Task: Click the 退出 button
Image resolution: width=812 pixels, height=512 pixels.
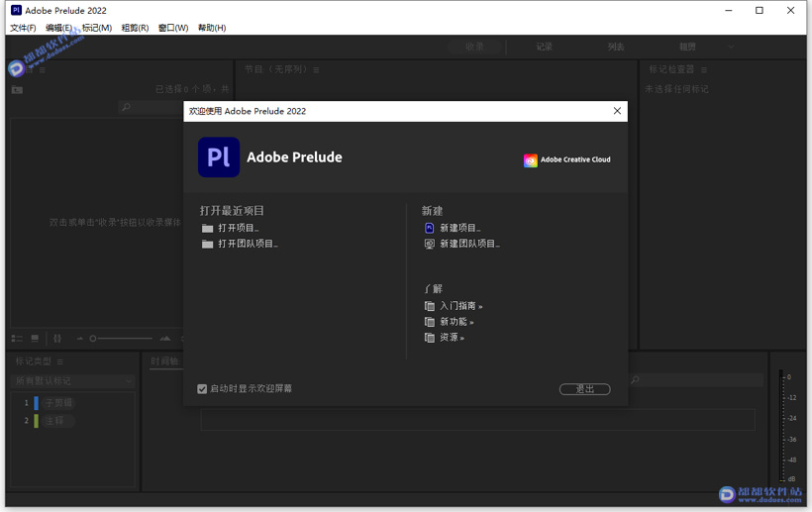Action: pyautogui.click(x=584, y=389)
